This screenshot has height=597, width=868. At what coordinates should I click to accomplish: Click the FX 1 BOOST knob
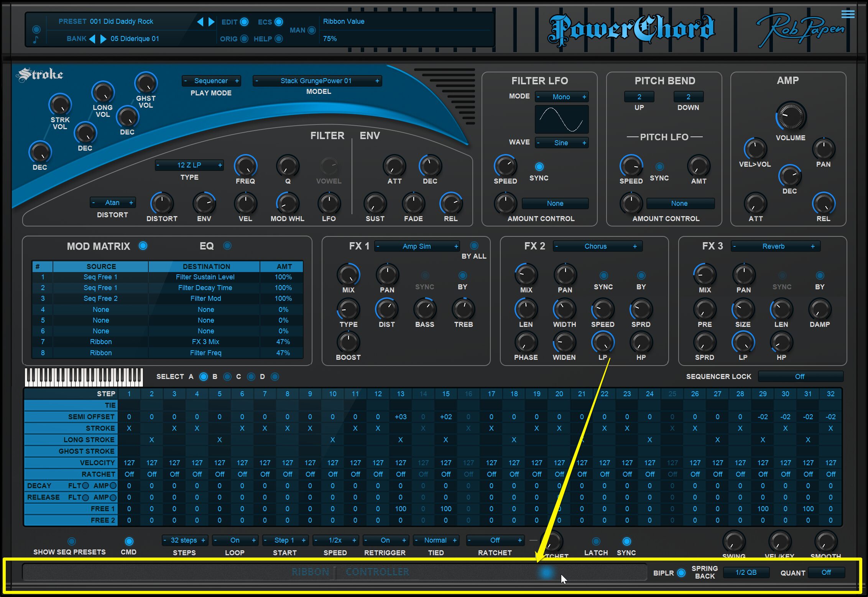coord(348,342)
